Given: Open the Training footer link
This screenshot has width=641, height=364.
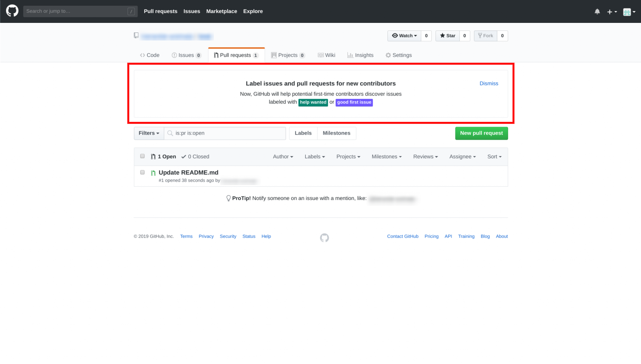Looking at the screenshot, I should click(x=466, y=237).
